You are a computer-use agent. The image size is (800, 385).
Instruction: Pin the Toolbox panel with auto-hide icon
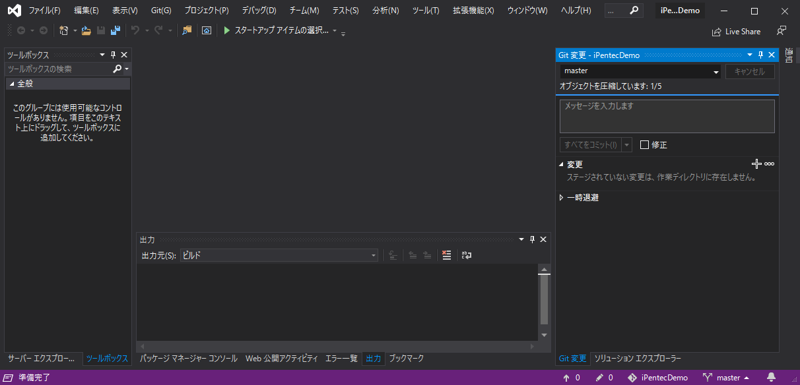(x=113, y=55)
